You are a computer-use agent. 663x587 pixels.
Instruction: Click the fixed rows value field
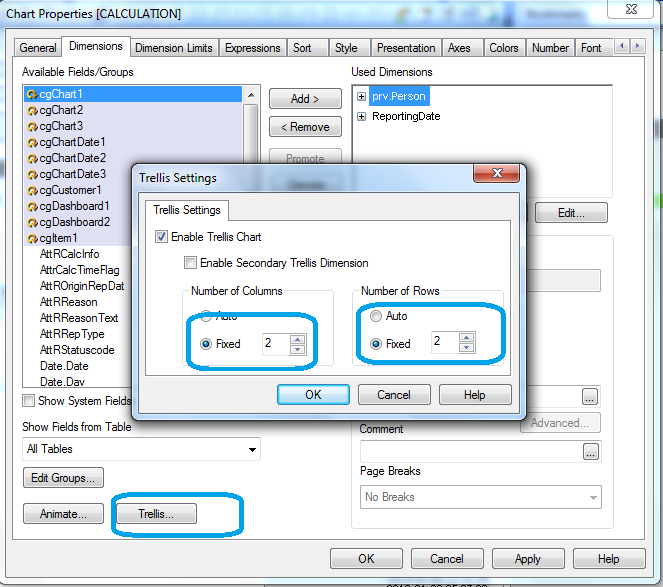[445, 342]
